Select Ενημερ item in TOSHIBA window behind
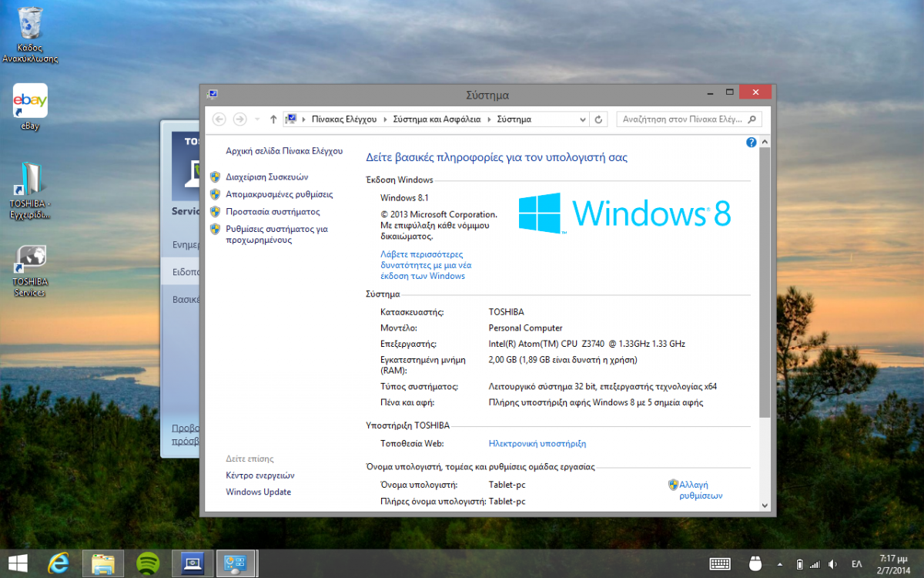Image resolution: width=924 pixels, height=578 pixels. 186,245
